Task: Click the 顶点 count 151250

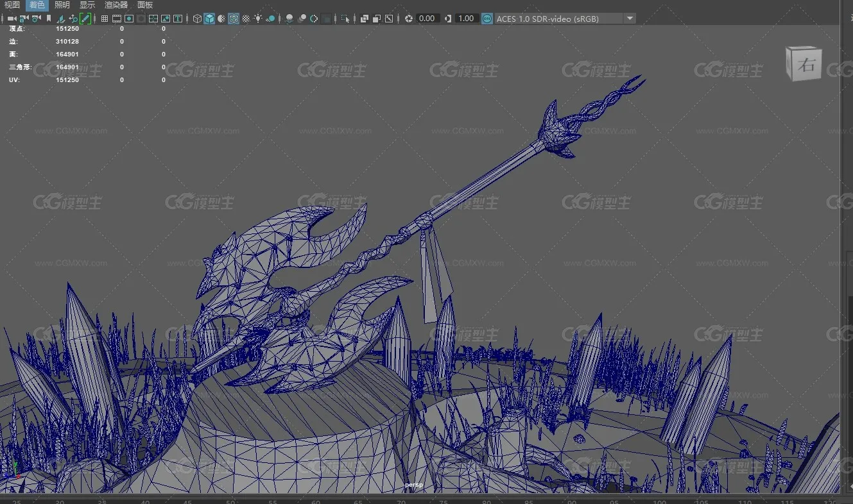Action: coord(67,29)
